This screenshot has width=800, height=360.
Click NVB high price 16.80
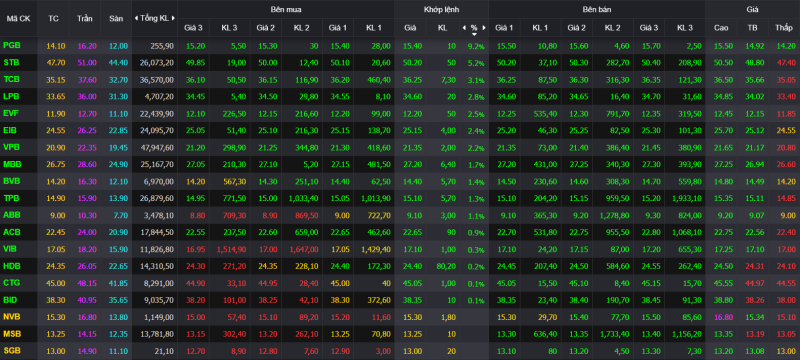[x=723, y=317]
